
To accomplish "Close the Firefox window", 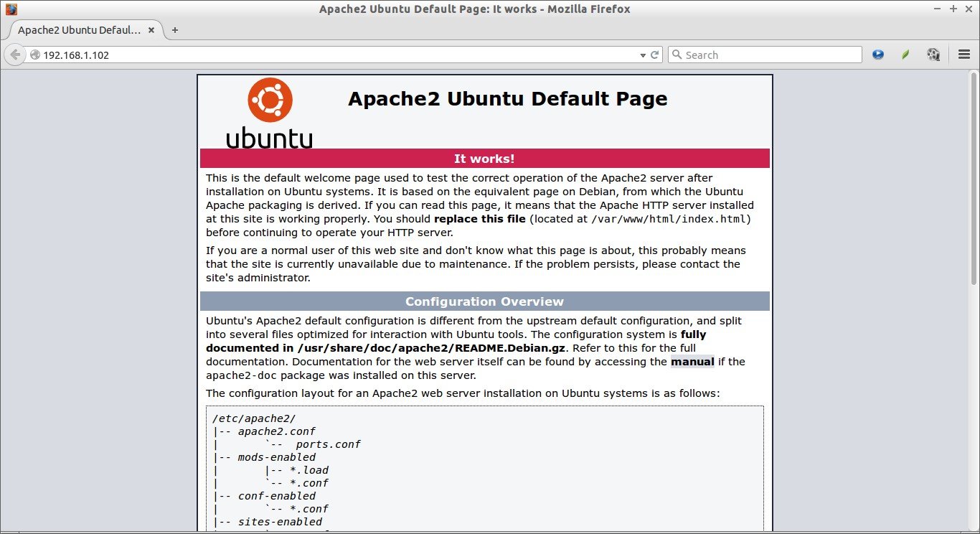I will point(969,9).
